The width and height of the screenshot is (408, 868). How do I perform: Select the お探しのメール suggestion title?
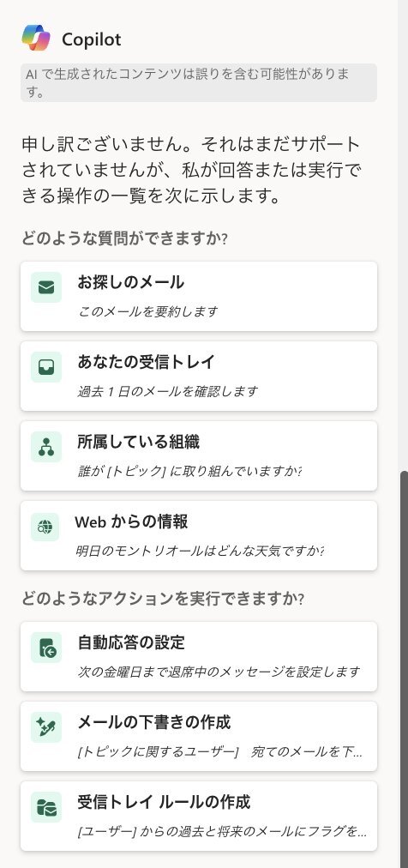tap(130, 282)
